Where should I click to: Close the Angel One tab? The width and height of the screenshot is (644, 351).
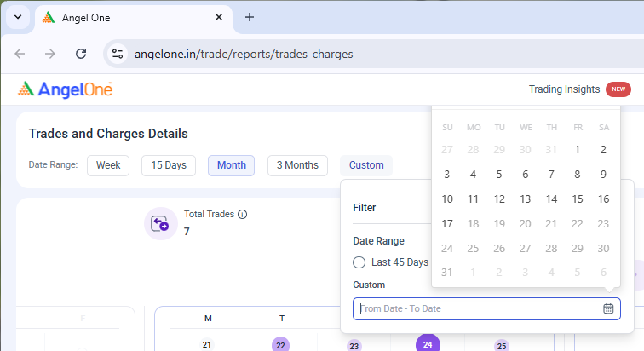click(x=219, y=17)
